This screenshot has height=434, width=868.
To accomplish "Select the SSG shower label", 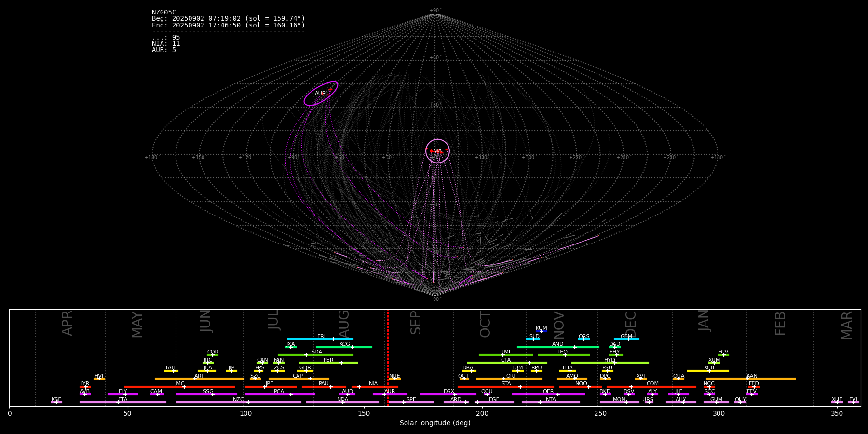I will click(x=208, y=392).
